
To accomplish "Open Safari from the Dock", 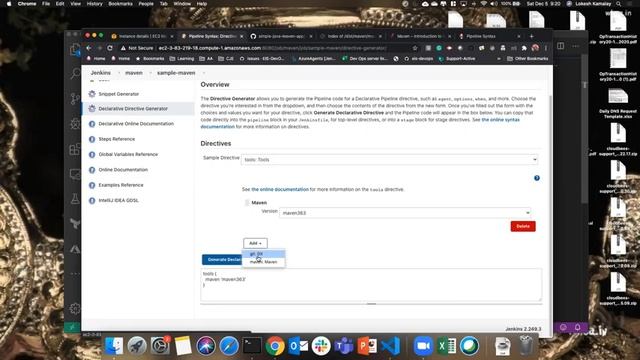I will click(x=229, y=346).
